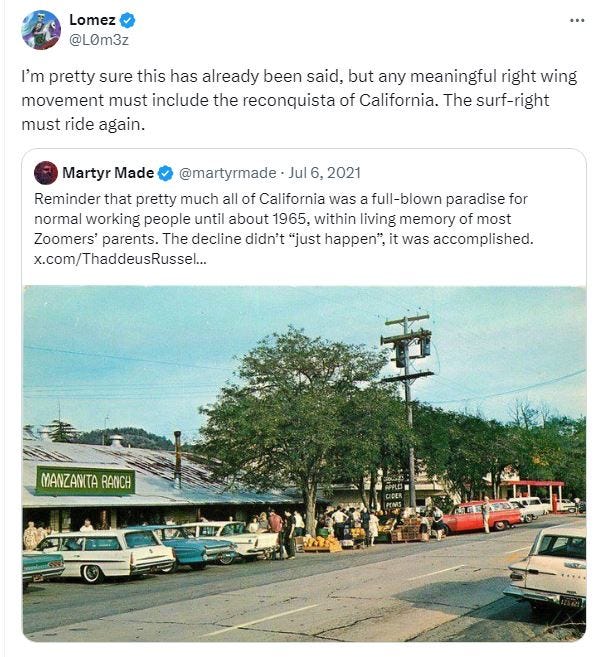Open the Martyr Made display name

click(x=108, y=173)
